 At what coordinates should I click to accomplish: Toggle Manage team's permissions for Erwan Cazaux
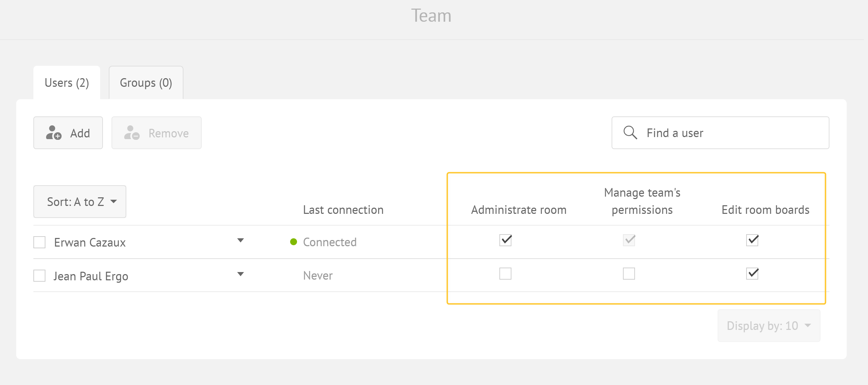coord(629,240)
